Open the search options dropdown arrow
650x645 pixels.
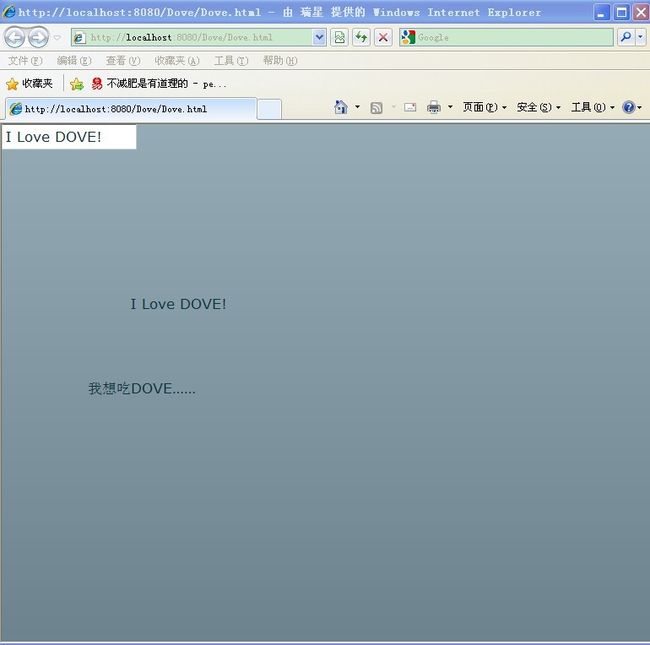pyautogui.click(x=640, y=37)
